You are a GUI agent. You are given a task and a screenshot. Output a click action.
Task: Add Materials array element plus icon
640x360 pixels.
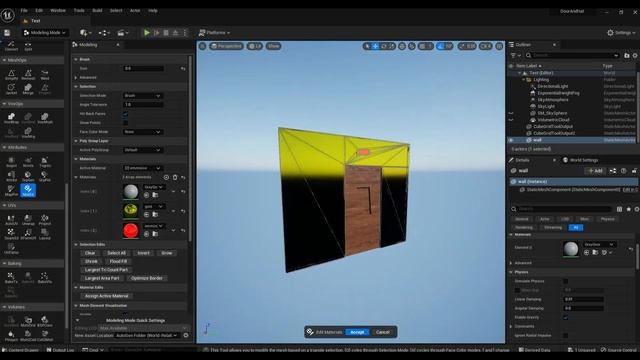point(166,177)
